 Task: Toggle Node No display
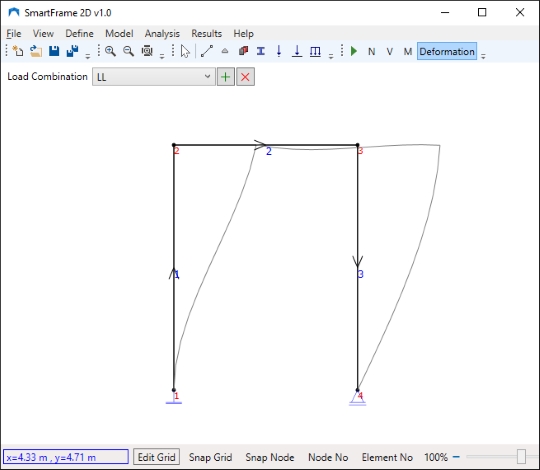(x=328, y=457)
